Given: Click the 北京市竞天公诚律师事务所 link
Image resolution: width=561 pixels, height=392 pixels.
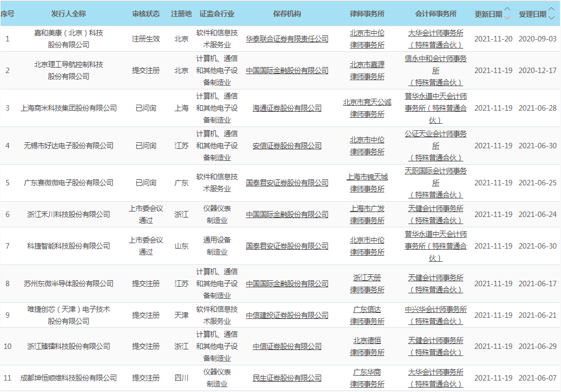Looking at the screenshot, I should coord(367,108).
